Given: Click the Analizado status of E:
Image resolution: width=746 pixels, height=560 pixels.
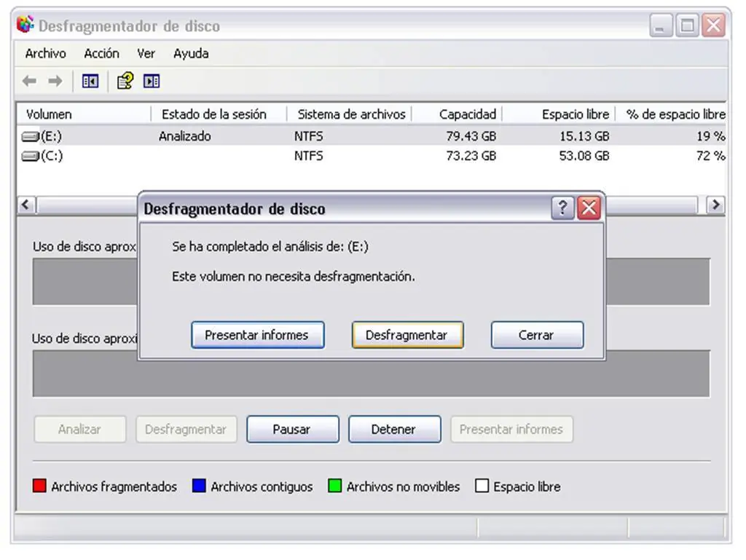Looking at the screenshot, I should click(x=184, y=136).
